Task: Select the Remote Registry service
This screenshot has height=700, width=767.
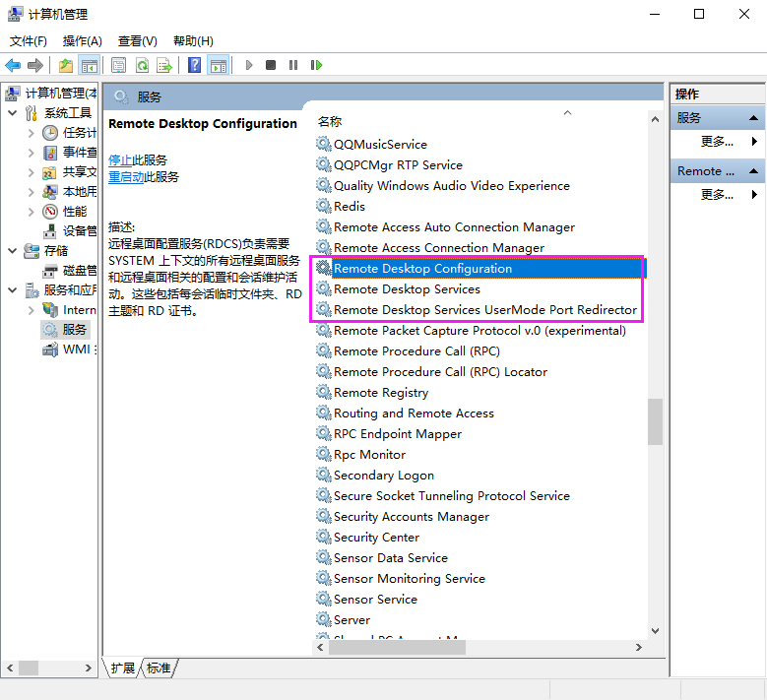Action: point(372,393)
